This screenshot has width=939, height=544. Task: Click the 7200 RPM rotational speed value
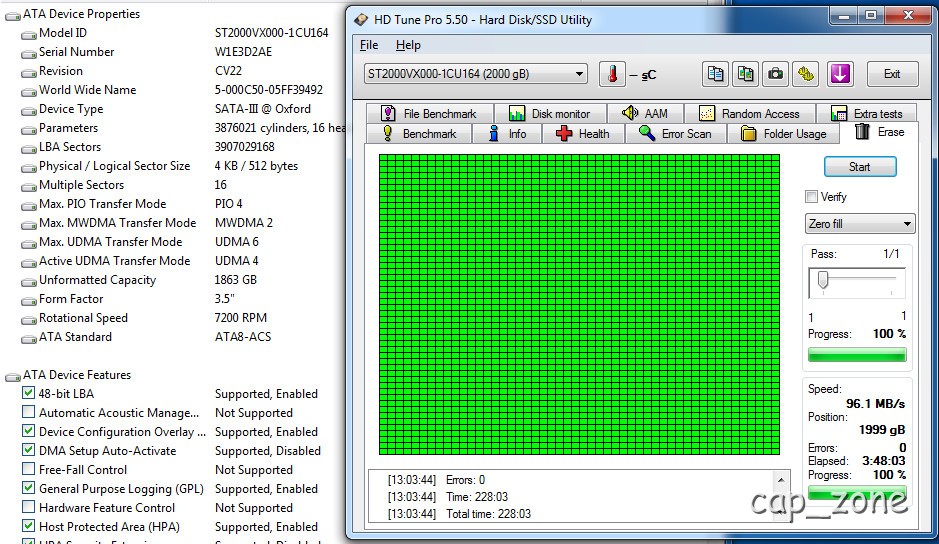(x=241, y=318)
